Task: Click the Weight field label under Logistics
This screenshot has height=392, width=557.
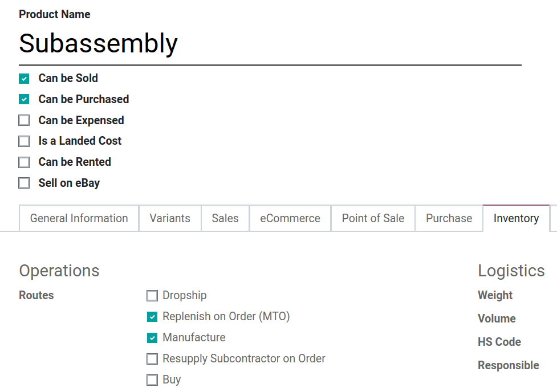Action: pyautogui.click(x=495, y=295)
